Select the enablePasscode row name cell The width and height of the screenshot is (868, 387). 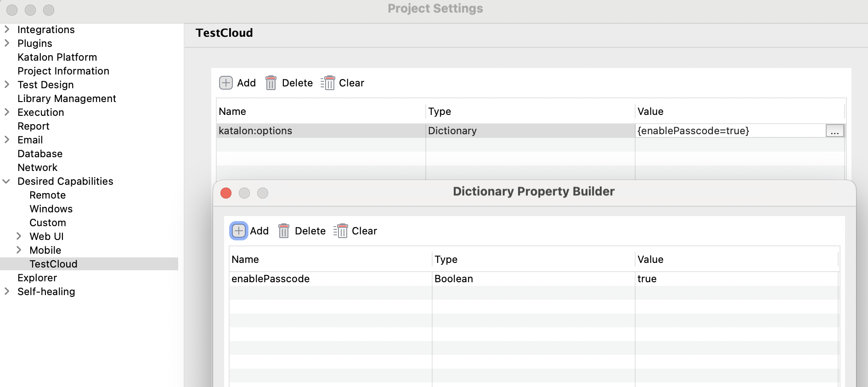click(x=271, y=279)
